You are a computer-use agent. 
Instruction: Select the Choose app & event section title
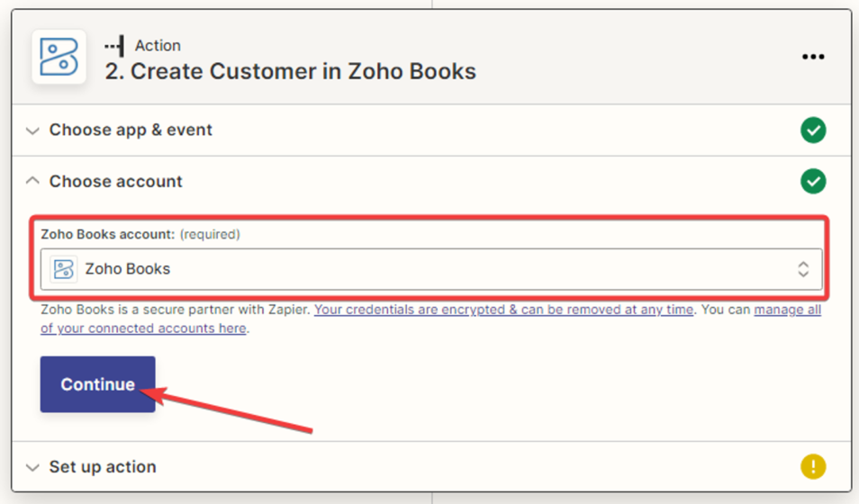pyautogui.click(x=131, y=130)
